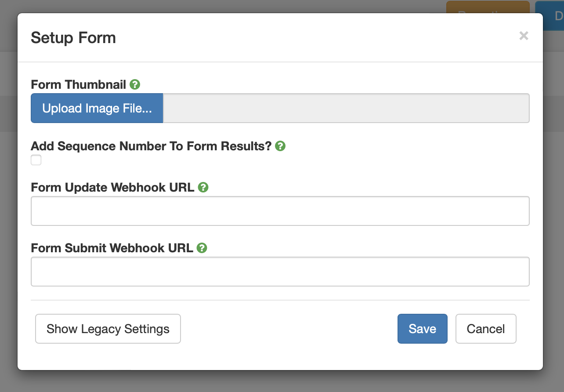Dismiss the dialog with the X
The height and width of the screenshot is (392, 564).
(524, 36)
